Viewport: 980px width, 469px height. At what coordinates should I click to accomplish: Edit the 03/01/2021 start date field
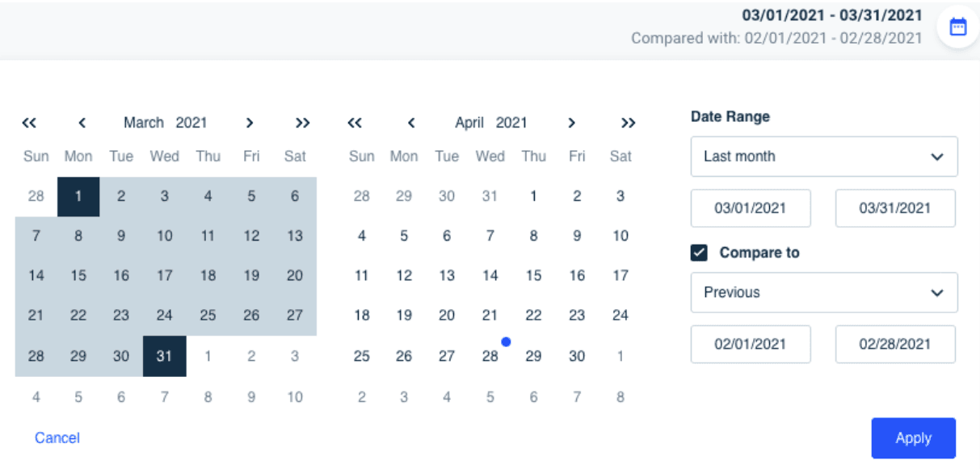point(751,208)
